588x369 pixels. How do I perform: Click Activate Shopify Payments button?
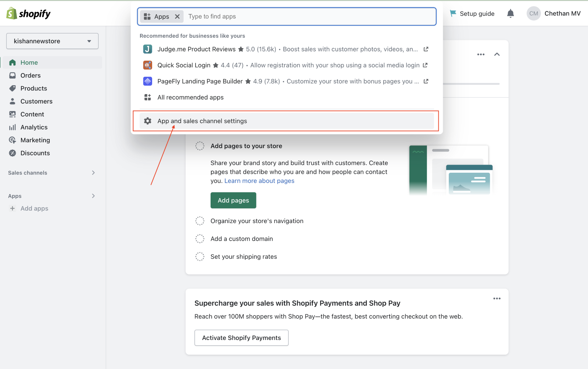point(241,338)
